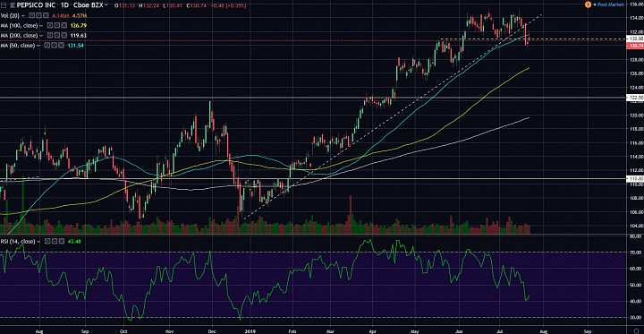
Task: Click the MA 100 value 126.79
Action: [79, 25]
